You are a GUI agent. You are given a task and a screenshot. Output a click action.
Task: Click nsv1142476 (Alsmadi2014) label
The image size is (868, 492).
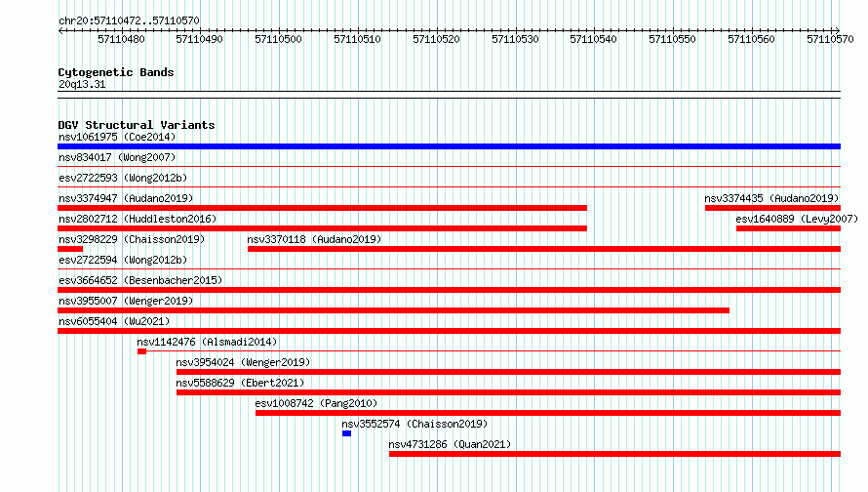tap(207, 342)
